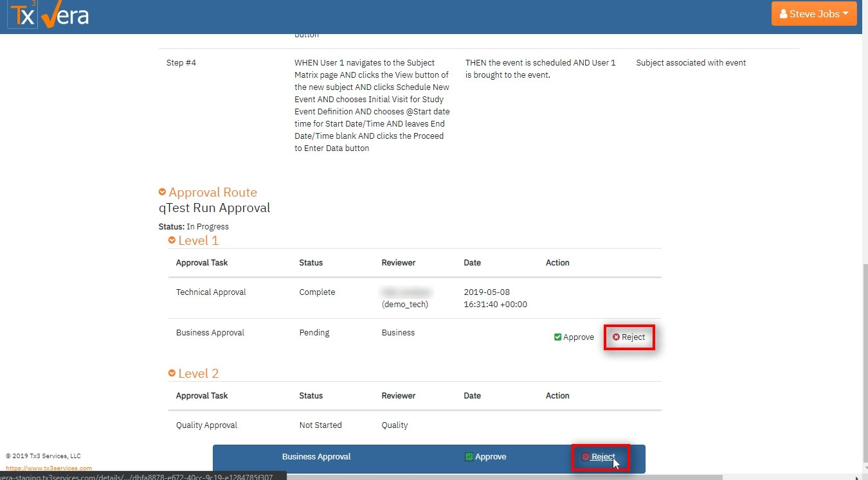Click the red X icon in Level 1 Reject
This screenshot has height=480, width=868.
616,337
